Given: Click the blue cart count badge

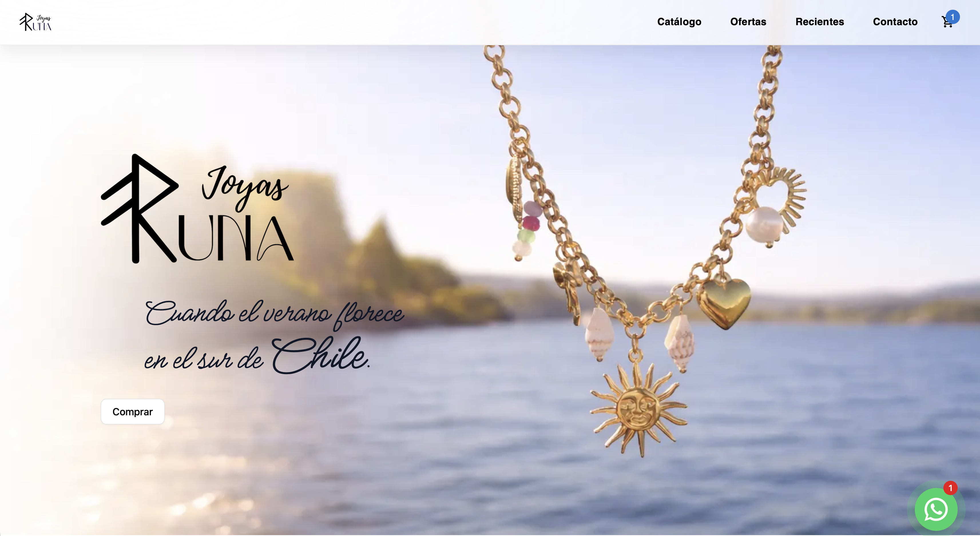Looking at the screenshot, I should (952, 17).
